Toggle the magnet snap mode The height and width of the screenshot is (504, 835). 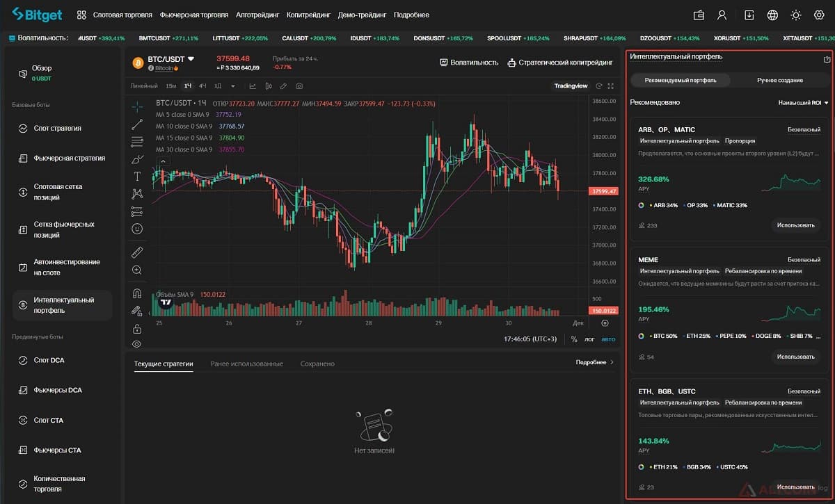pos(137,293)
